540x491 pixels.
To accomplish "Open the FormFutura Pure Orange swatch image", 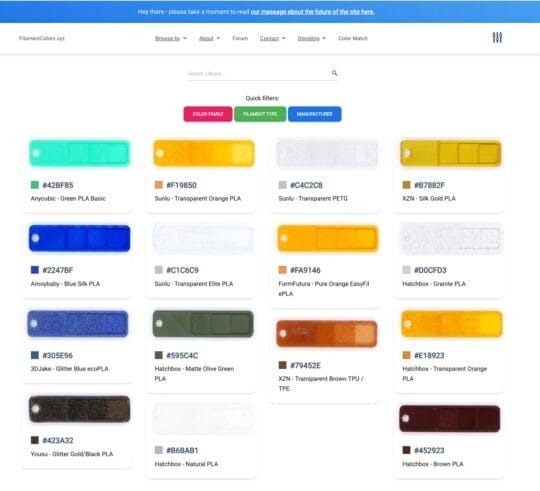I will (328, 238).
